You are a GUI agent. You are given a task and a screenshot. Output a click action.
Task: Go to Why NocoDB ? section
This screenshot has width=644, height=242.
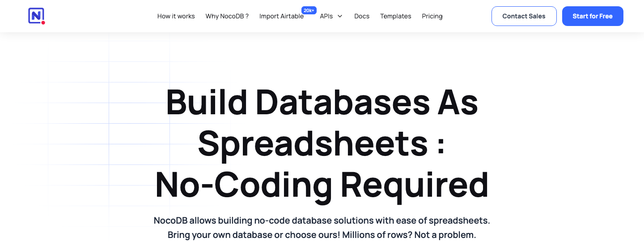(227, 16)
